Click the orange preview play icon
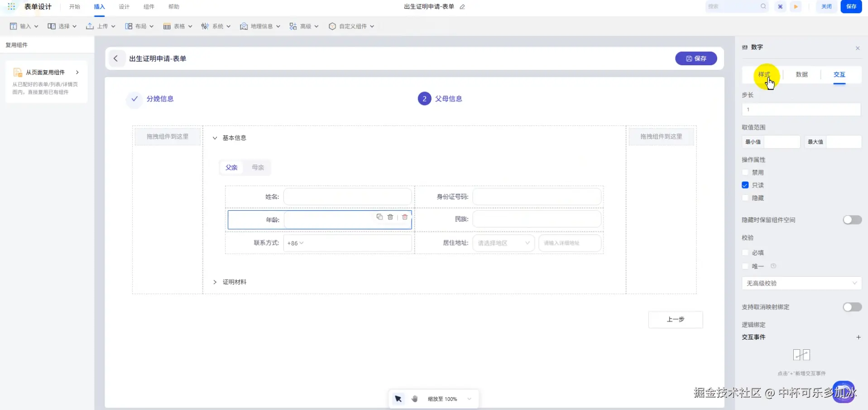 (x=796, y=7)
